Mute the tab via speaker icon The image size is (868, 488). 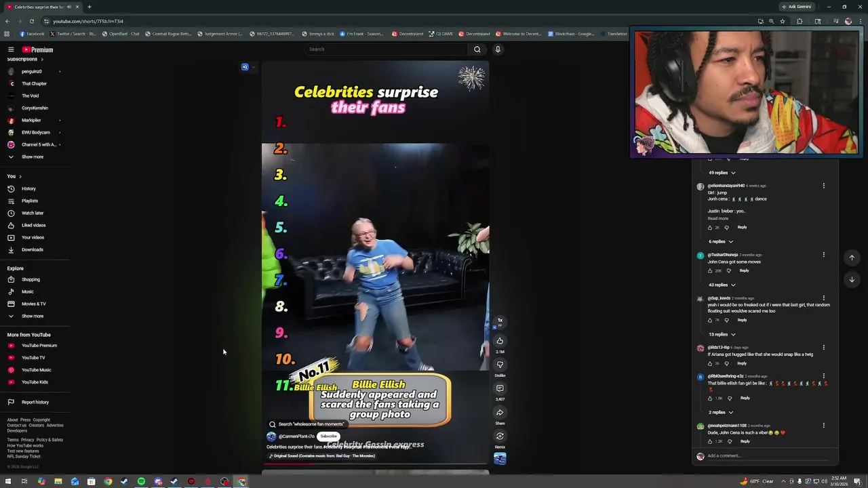[x=68, y=7]
